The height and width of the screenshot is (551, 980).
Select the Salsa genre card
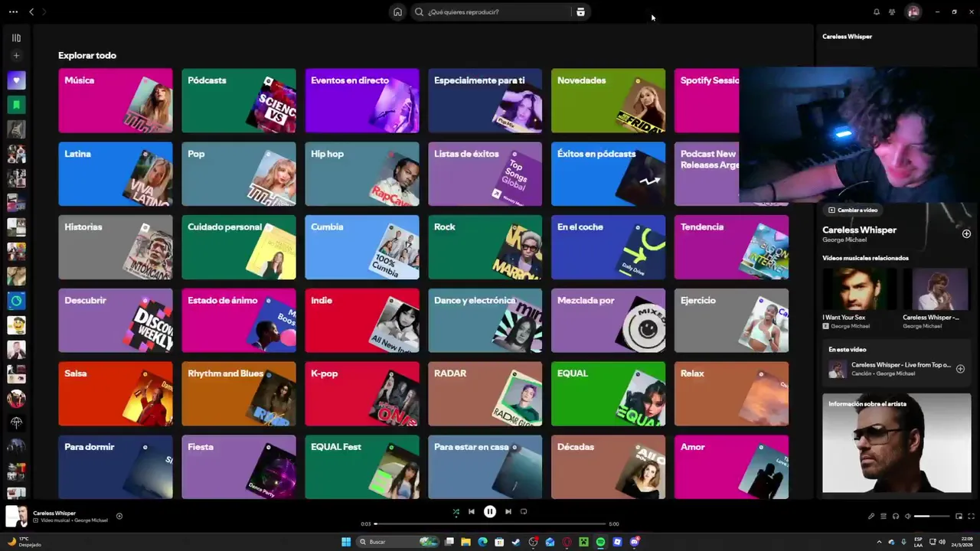[x=116, y=393]
